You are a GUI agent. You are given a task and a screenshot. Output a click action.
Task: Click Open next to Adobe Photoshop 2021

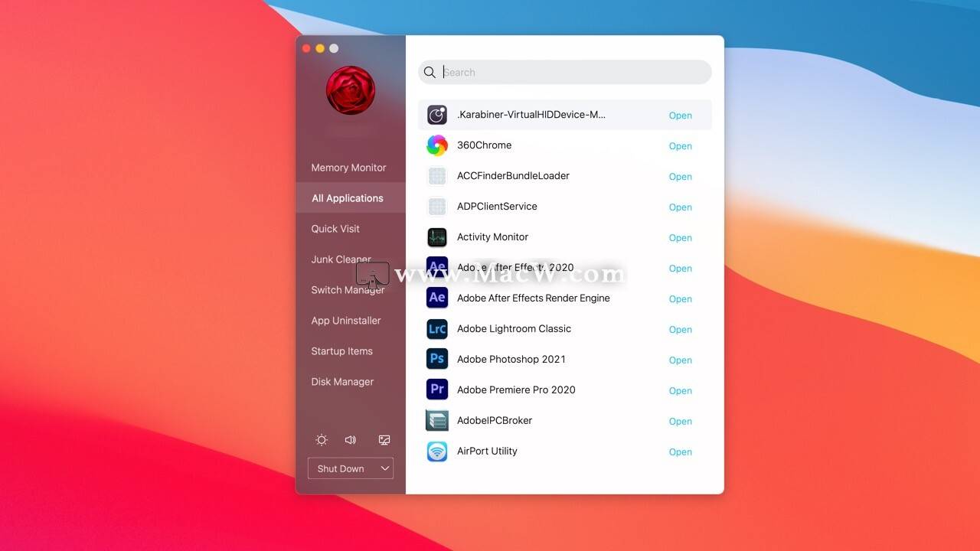tap(681, 360)
